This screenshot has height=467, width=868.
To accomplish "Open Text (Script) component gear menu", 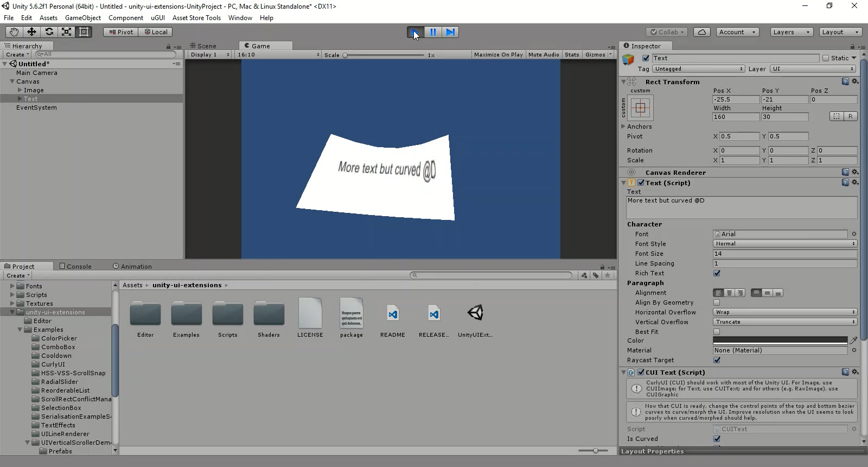I will 855,182.
